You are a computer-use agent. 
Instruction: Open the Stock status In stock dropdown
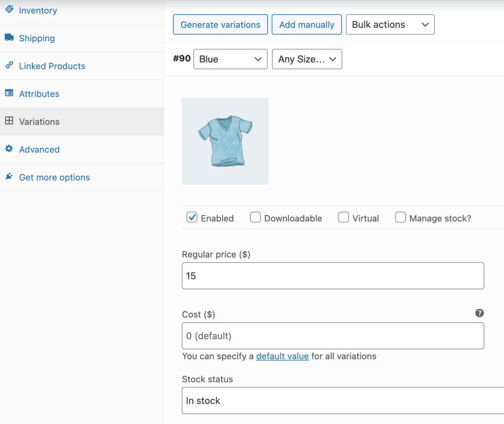click(343, 401)
